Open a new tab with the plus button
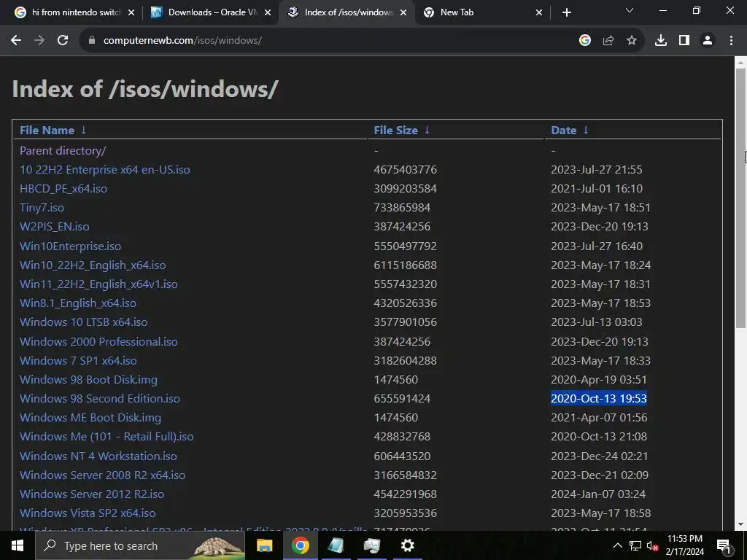This screenshot has width=747, height=560. click(566, 12)
